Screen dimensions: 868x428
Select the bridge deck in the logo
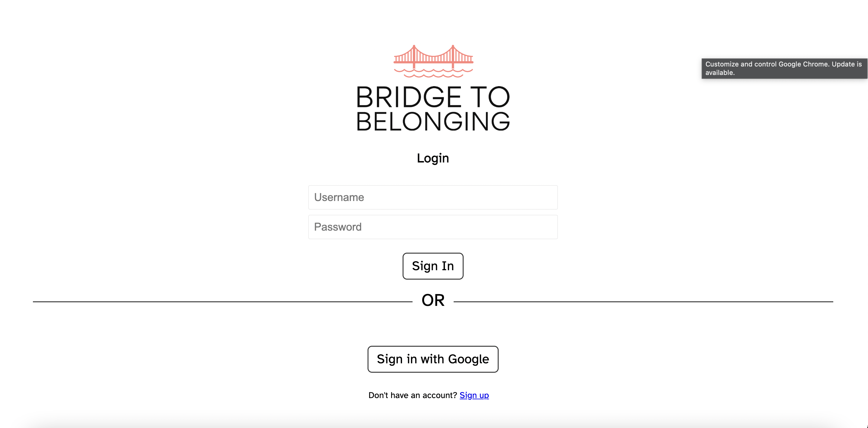(x=433, y=63)
